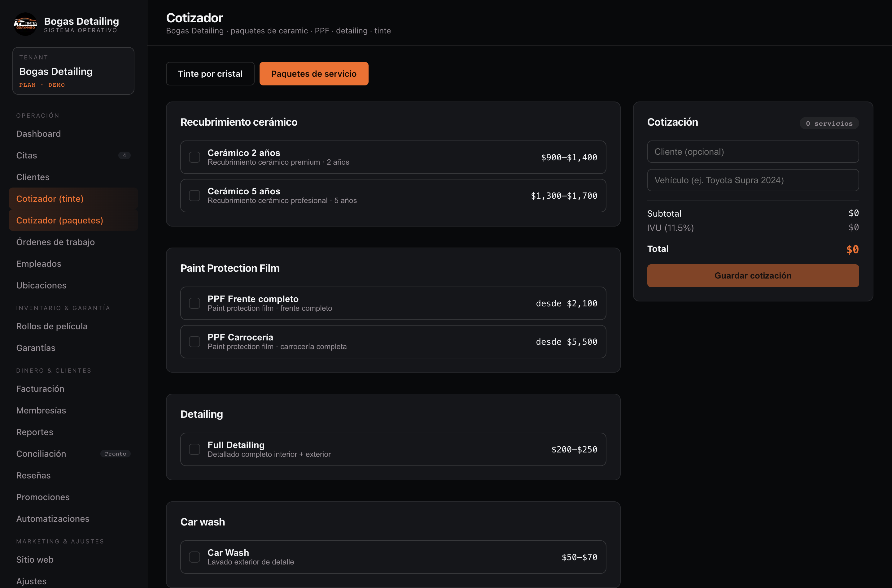Go to Promociones page

(x=73, y=497)
